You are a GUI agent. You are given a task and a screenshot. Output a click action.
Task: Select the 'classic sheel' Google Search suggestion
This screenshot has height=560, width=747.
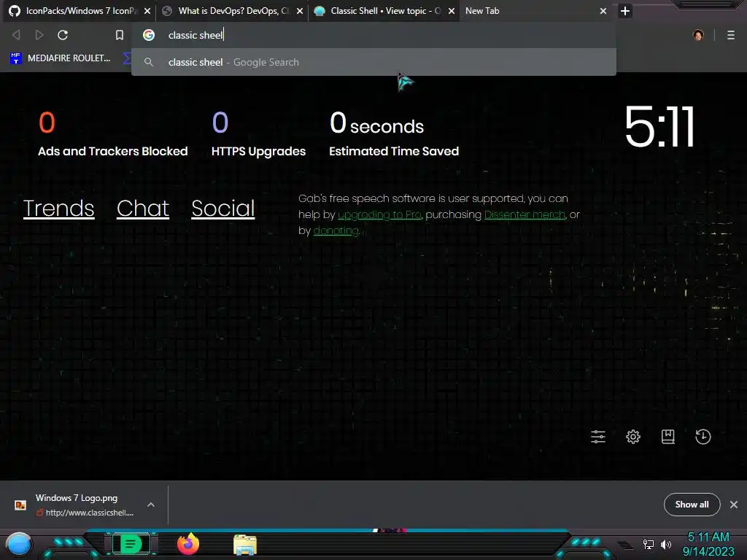click(x=373, y=62)
